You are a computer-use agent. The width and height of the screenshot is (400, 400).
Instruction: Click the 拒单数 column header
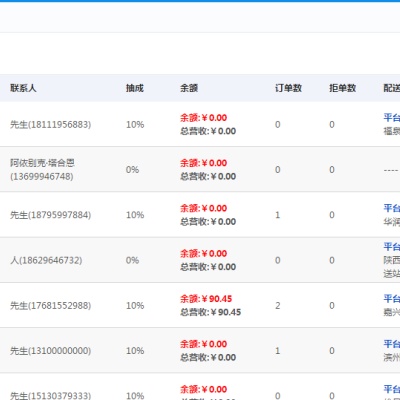tap(343, 88)
